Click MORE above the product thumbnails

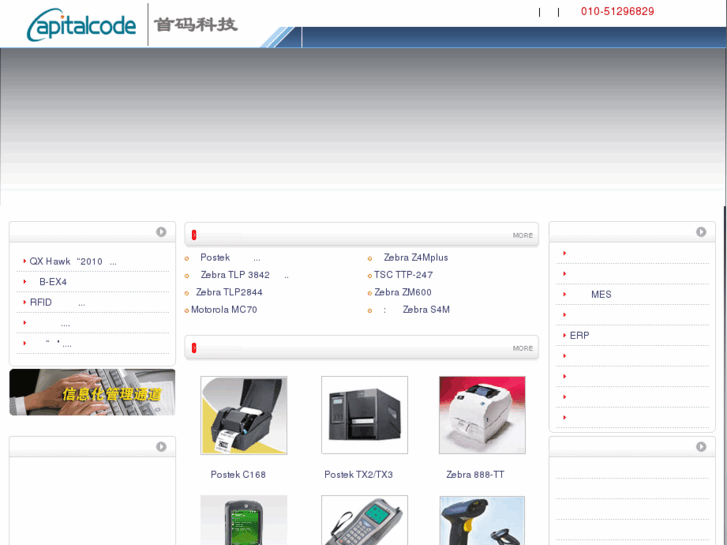point(523,348)
